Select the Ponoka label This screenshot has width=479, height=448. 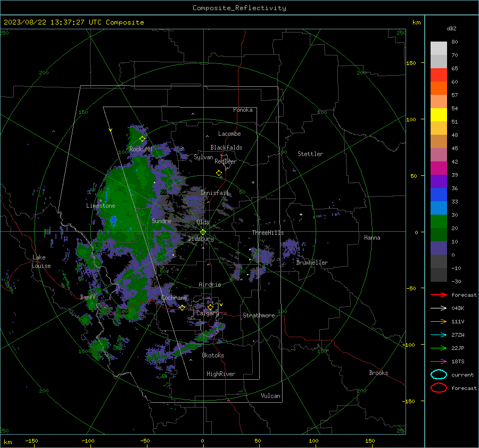click(x=243, y=110)
